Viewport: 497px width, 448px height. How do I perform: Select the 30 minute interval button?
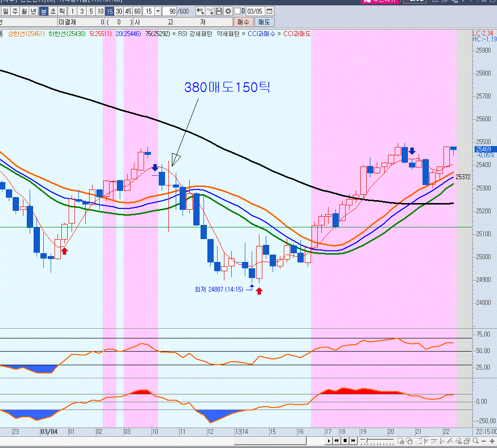(x=119, y=11)
